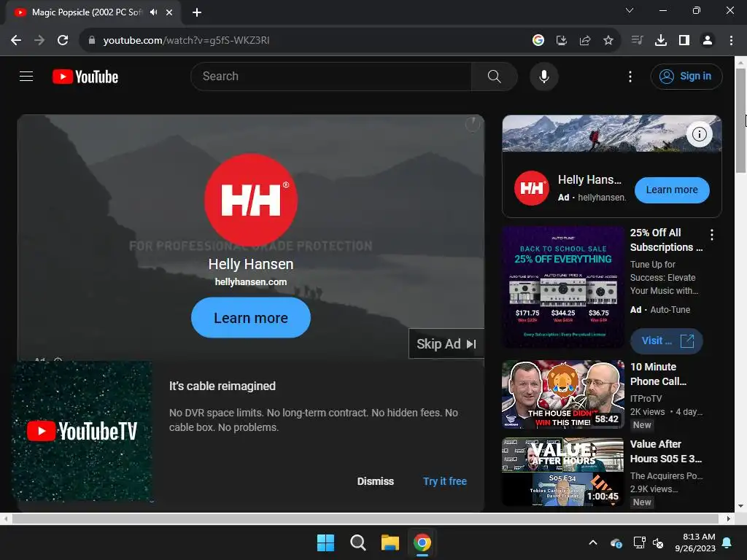747x560 pixels.
Task: Click the '10 Minute Phone Call...' title
Action: click(x=658, y=374)
